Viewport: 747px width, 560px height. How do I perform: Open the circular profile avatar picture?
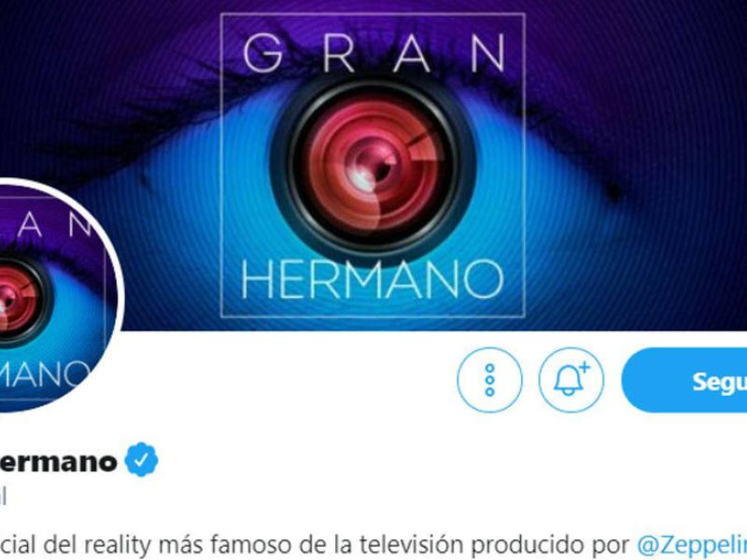(53, 295)
